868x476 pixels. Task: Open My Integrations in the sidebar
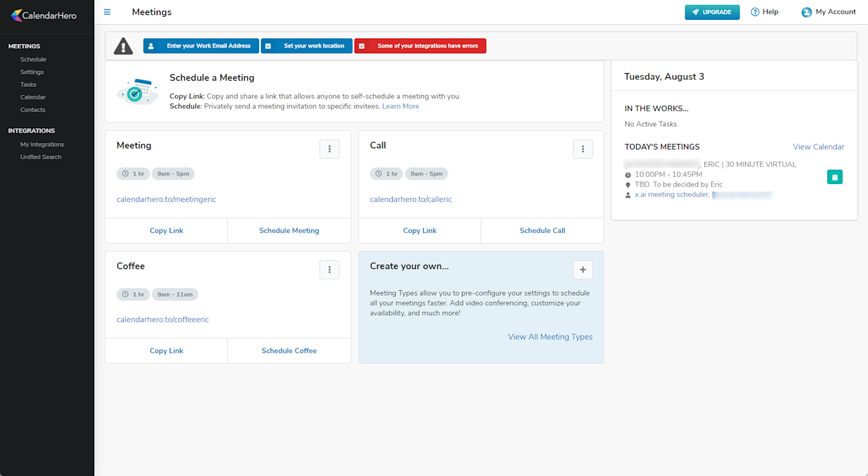pyautogui.click(x=42, y=144)
